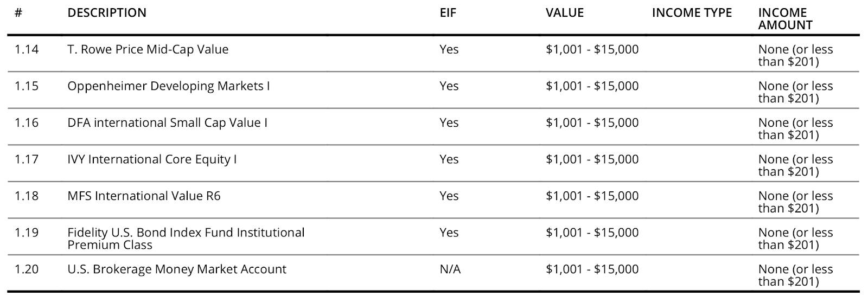
Task: Click the INCOME AMOUNT column header
Action: (785, 19)
